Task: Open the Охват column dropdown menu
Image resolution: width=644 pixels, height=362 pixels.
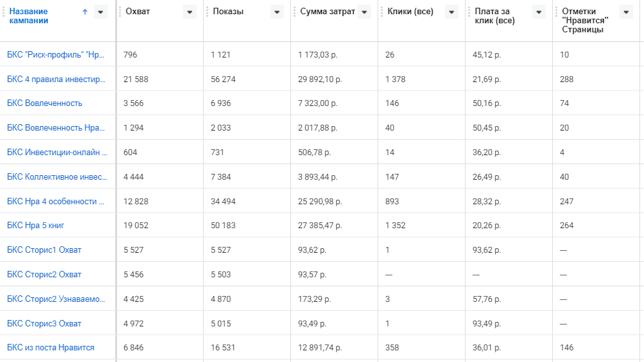Action: coord(189,12)
